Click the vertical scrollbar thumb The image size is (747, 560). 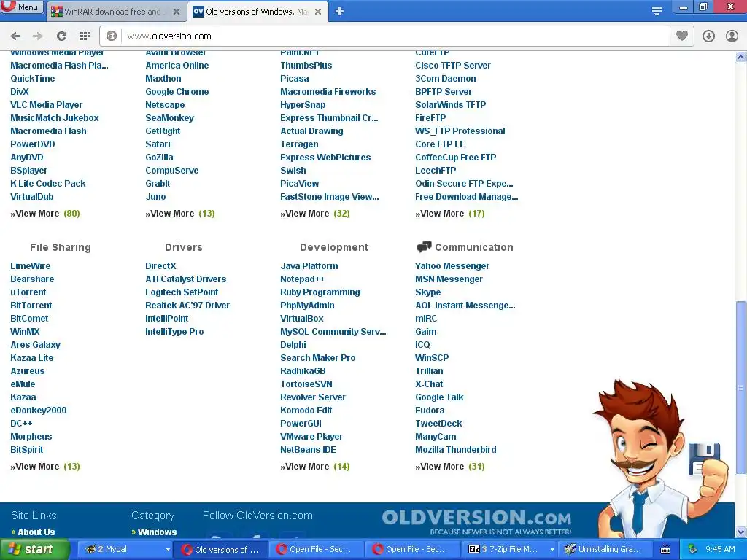(x=740, y=388)
